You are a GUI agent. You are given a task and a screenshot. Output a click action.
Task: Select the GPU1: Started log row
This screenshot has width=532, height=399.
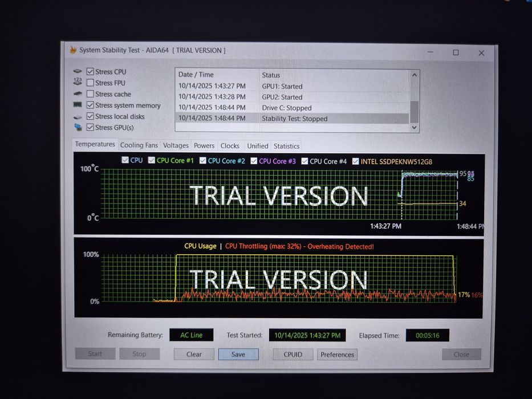pyautogui.click(x=293, y=86)
